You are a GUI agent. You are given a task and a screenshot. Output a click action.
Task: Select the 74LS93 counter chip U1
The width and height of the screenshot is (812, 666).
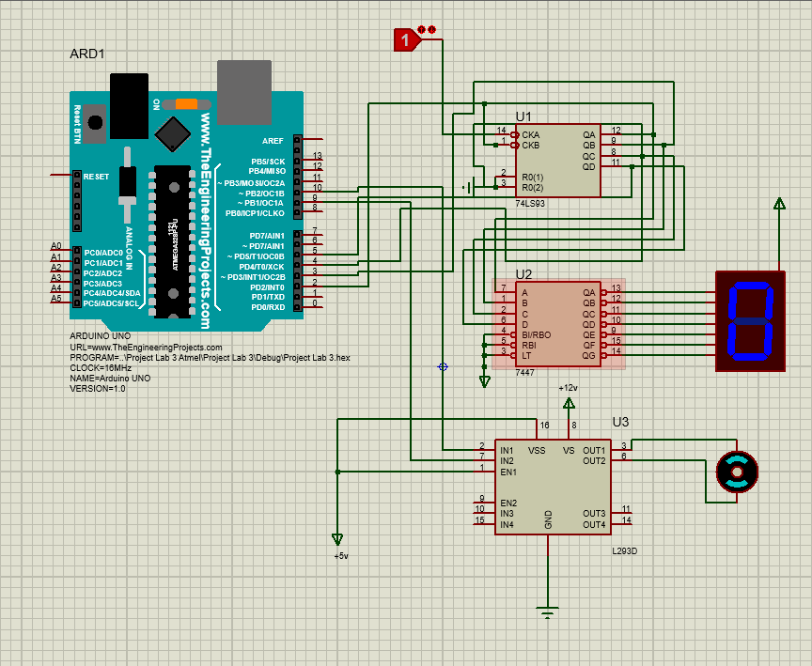tap(558, 161)
